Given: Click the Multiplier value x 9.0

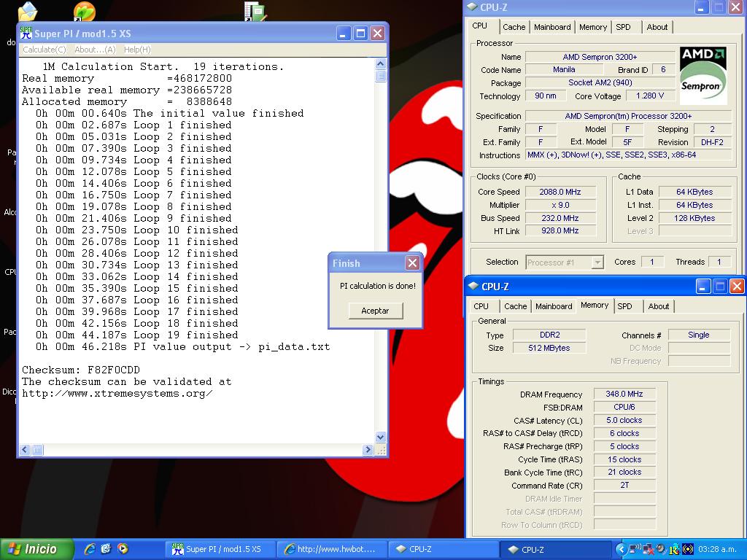Looking at the screenshot, I should click(x=560, y=205).
